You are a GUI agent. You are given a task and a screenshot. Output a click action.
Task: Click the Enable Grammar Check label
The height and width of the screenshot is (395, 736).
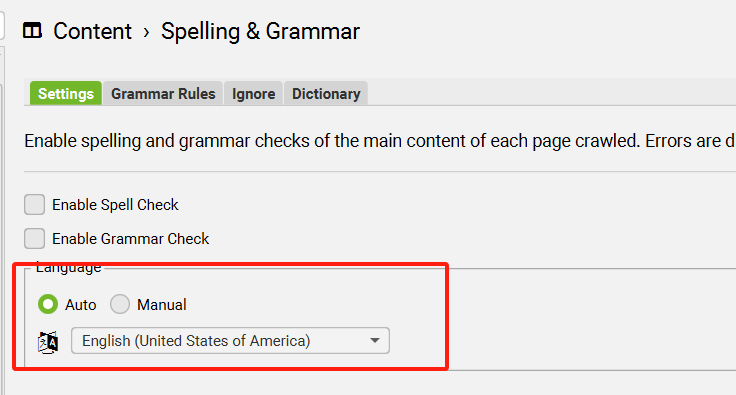coord(130,238)
